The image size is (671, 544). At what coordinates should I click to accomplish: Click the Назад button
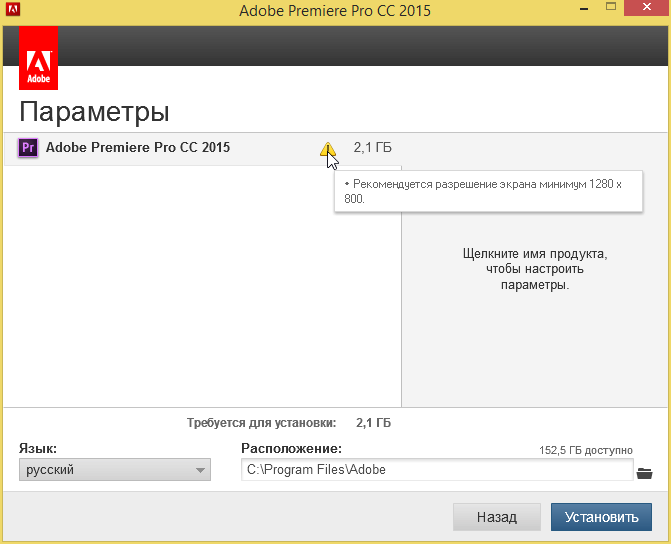[497, 517]
